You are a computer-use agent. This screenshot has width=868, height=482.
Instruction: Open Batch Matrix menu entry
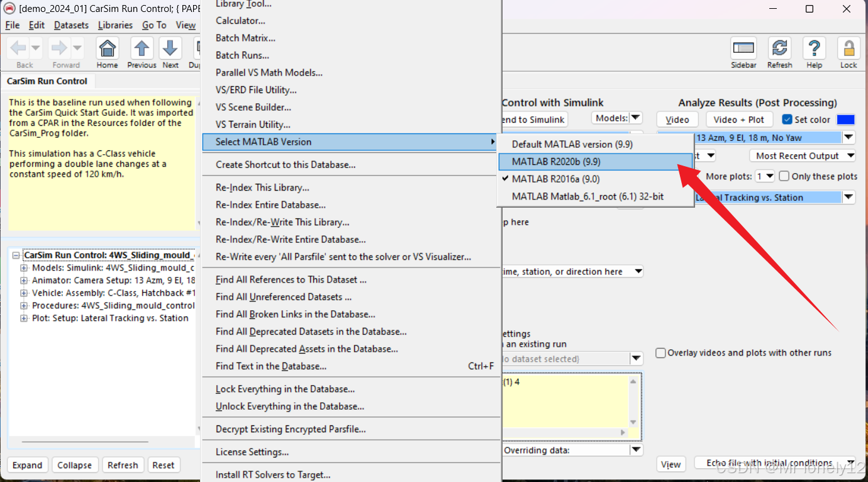pos(351,38)
